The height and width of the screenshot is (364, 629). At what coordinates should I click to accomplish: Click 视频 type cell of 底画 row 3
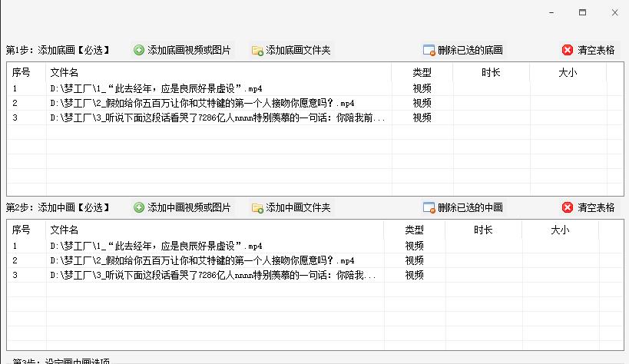click(422, 117)
